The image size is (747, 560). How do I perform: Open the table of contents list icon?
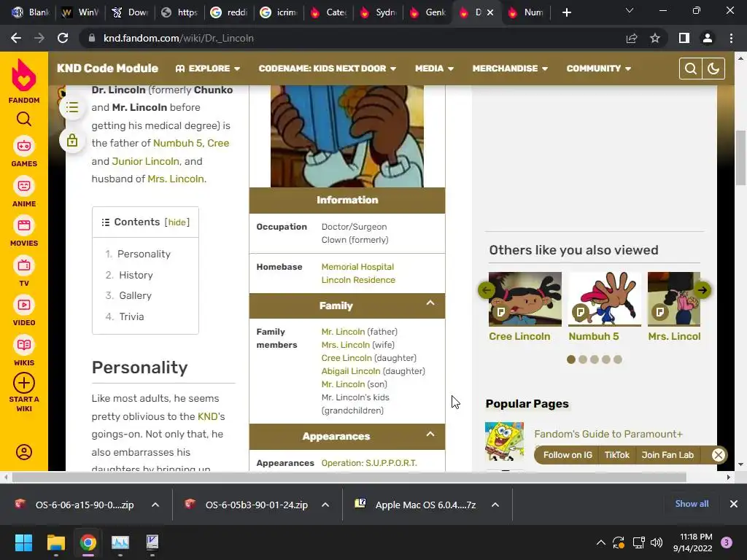click(72, 107)
